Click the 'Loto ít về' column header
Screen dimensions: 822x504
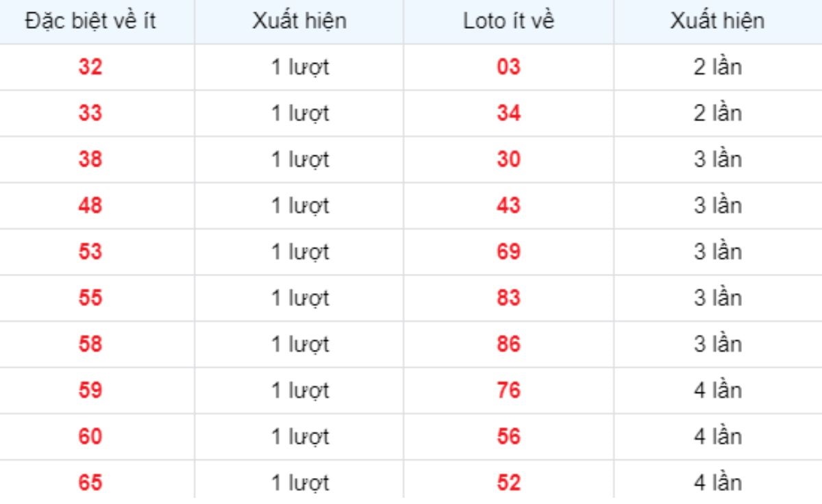[508, 21]
